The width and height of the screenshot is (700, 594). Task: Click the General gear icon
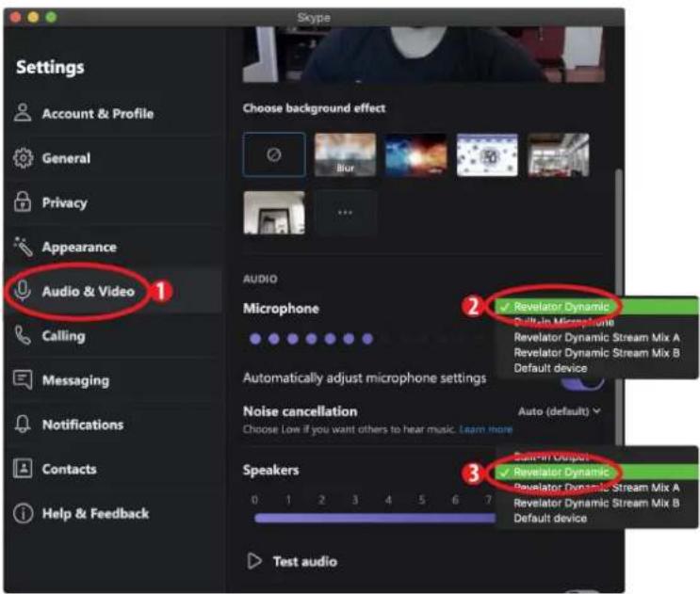coord(23,157)
